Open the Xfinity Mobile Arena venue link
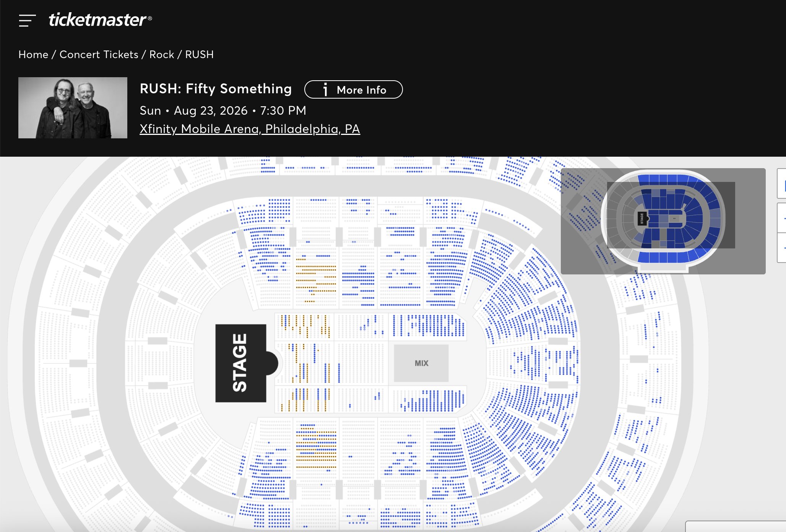The height and width of the screenshot is (532, 786). point(250,129)
